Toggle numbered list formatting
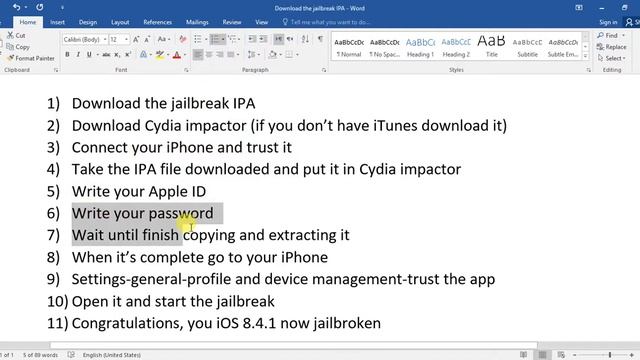The image size is (640, 360). (215, 39)
